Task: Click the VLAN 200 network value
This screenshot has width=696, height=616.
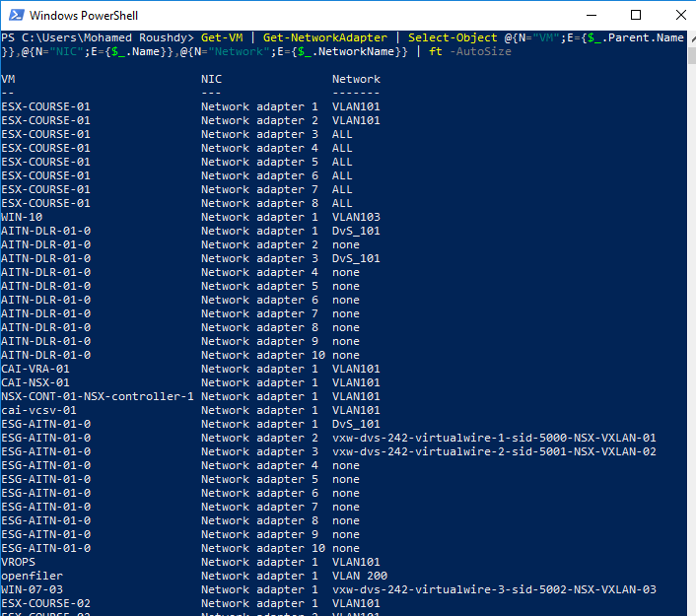Action: click(359, 576)
